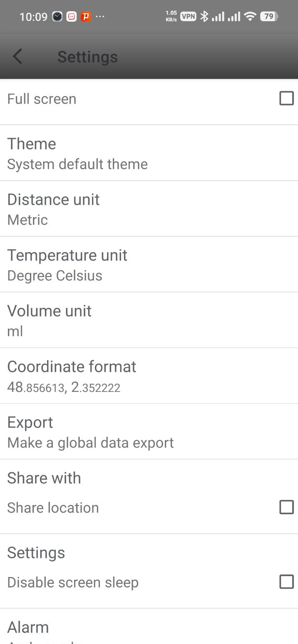Tap the orange P notification icon
This screenshot has height=644, width=298.
pos(85,17)
